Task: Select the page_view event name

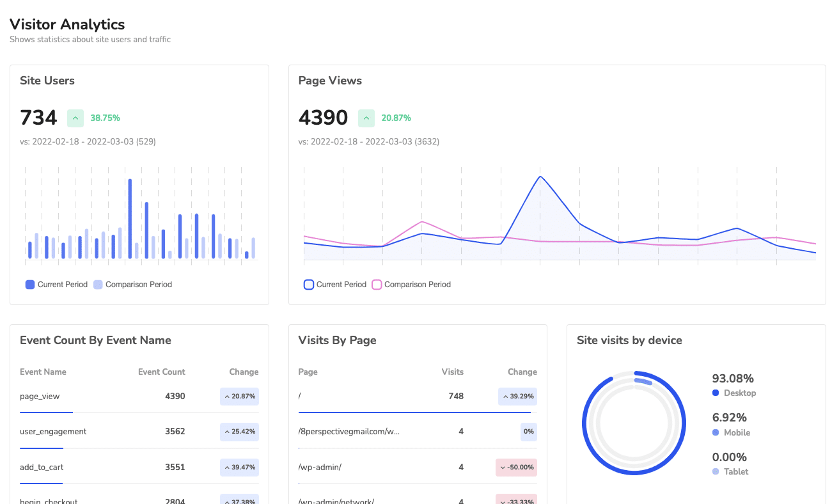Action: [40, 397]
